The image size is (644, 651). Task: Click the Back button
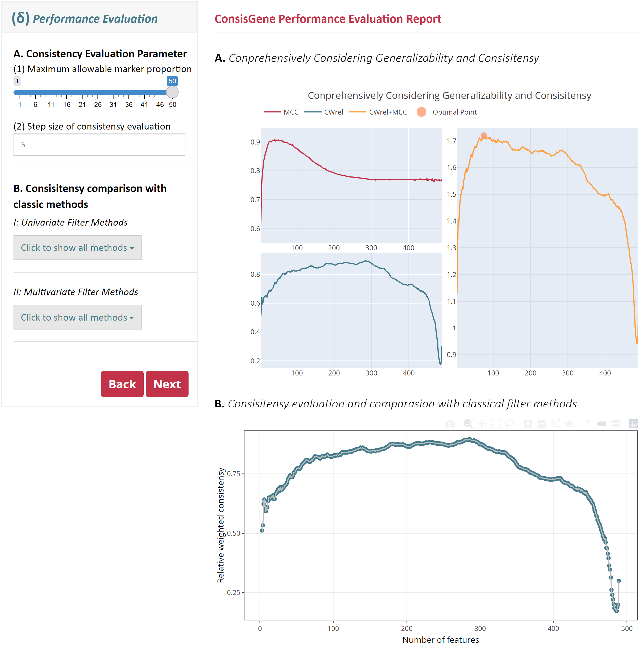click(x=122, y=384)
